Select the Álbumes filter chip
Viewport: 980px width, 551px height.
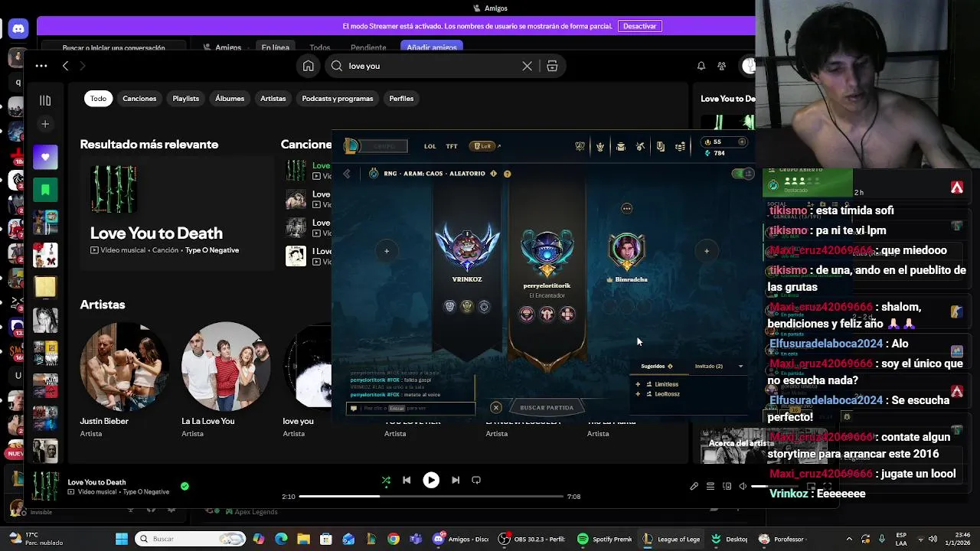(x=230, y=99)
